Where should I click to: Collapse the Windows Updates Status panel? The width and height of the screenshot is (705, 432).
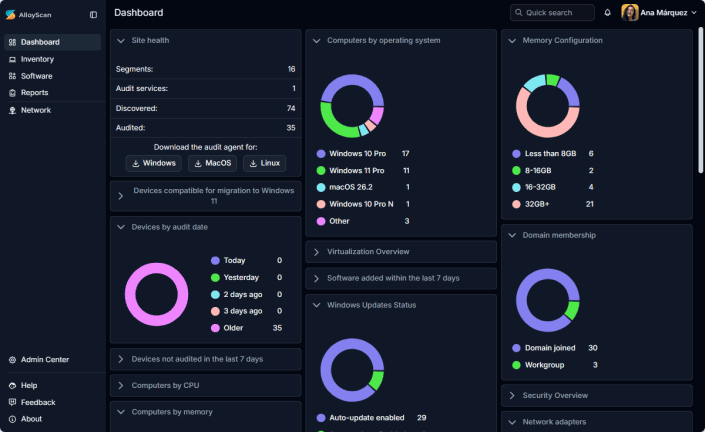[x=316, y=305]
